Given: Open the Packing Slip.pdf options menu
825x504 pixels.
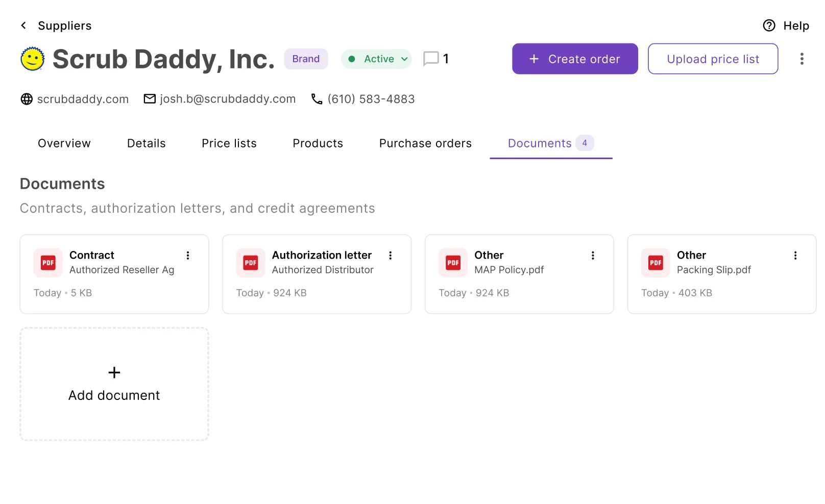Looking at the screenshot, I should coord(795,256).
